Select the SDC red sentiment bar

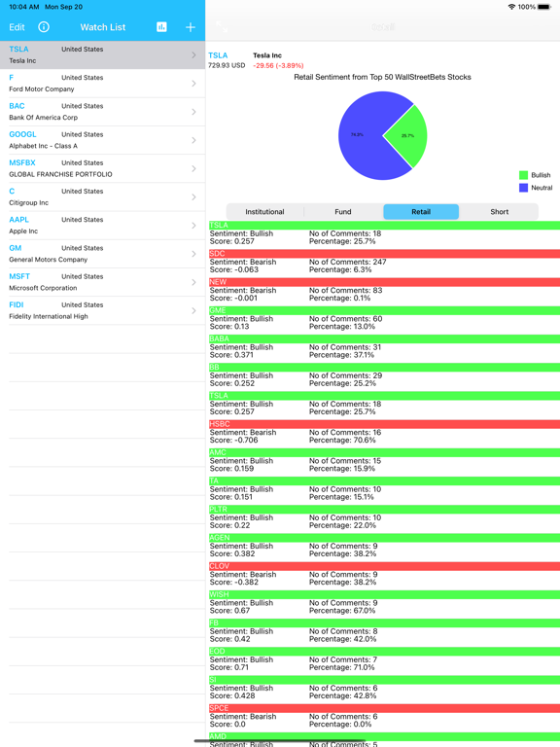click(384, 254)
